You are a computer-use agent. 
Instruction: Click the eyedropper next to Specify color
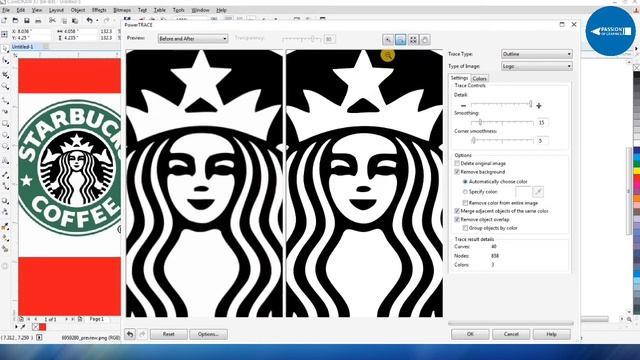point(538,191)
